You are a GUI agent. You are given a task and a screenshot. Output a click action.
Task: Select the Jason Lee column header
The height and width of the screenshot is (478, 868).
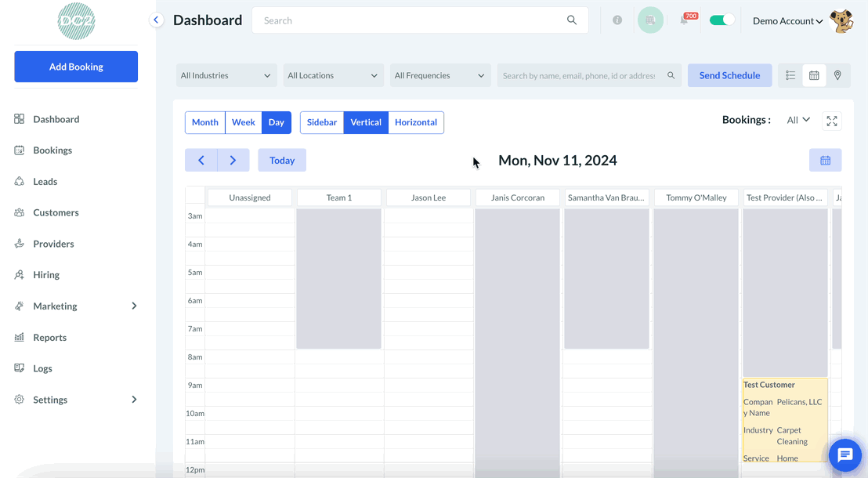click(429, 197)
